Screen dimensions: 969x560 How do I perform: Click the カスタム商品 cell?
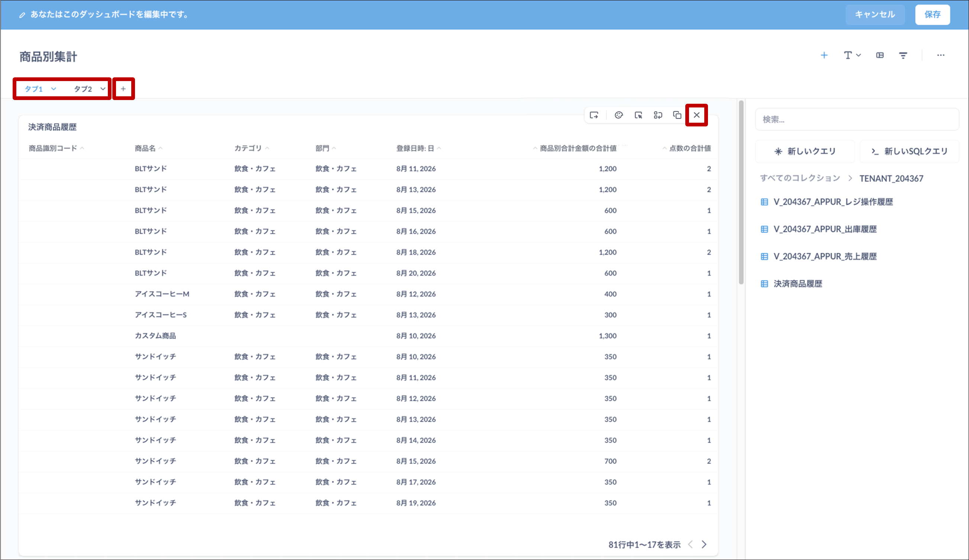[155, 336]
